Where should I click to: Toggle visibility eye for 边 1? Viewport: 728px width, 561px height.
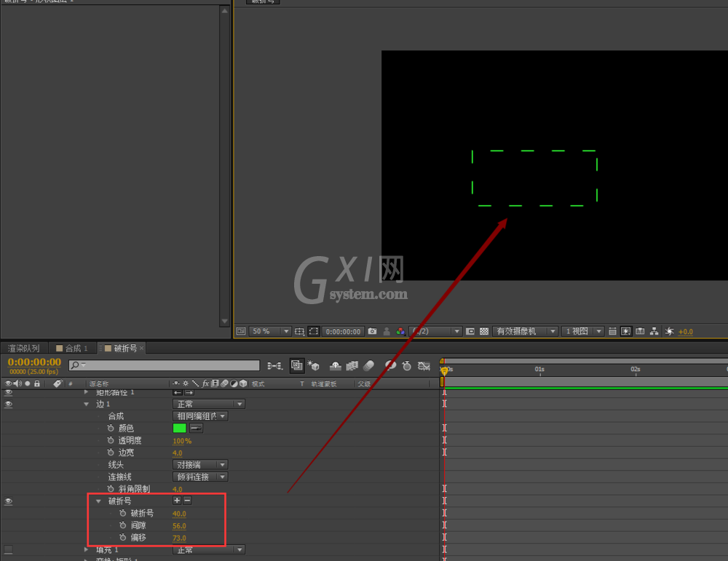(8, 404)
